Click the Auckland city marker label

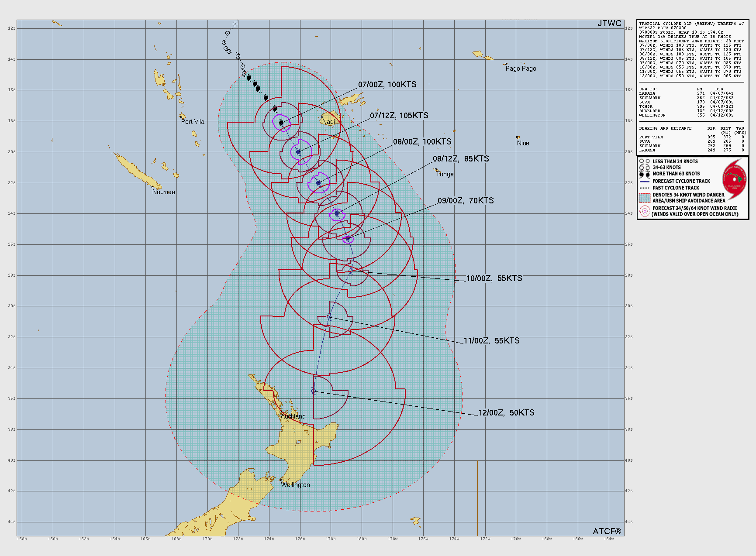[293, 416]
